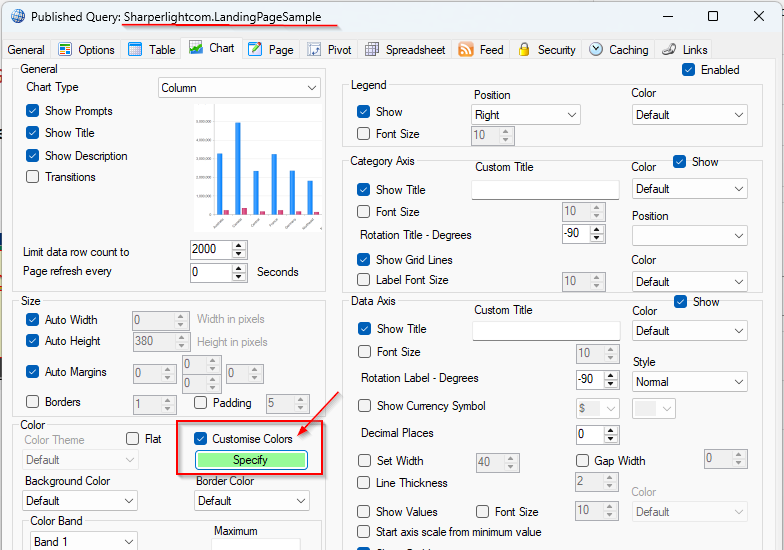Viewport: 784px width, 550px height.
Task: Click the Security padlock icon
Action: (524, 50)
